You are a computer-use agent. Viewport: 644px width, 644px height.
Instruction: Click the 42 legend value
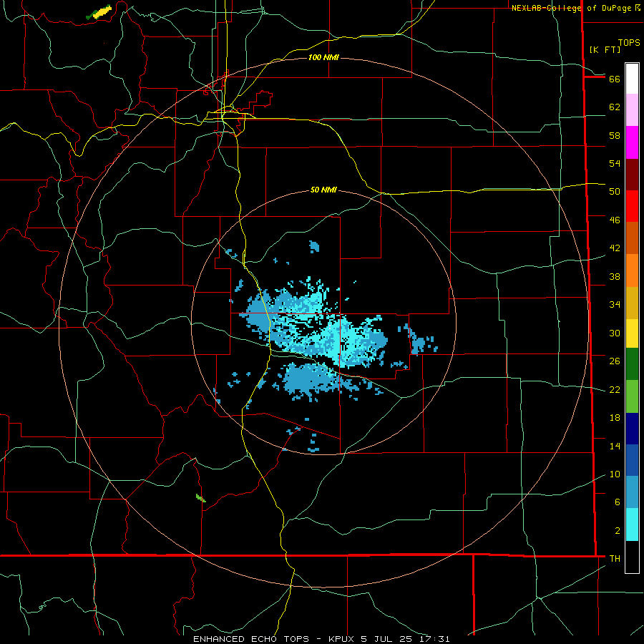coord(615,248)
